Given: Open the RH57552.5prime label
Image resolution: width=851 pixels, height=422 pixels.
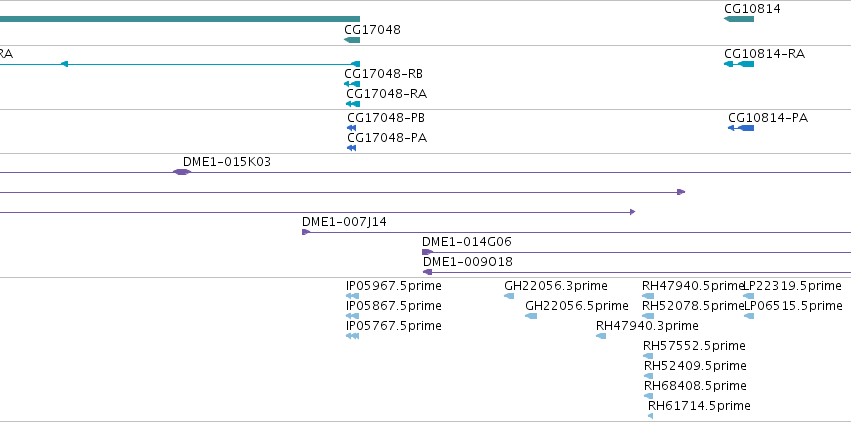Looking at the screenshot, I should coord(694,346).
